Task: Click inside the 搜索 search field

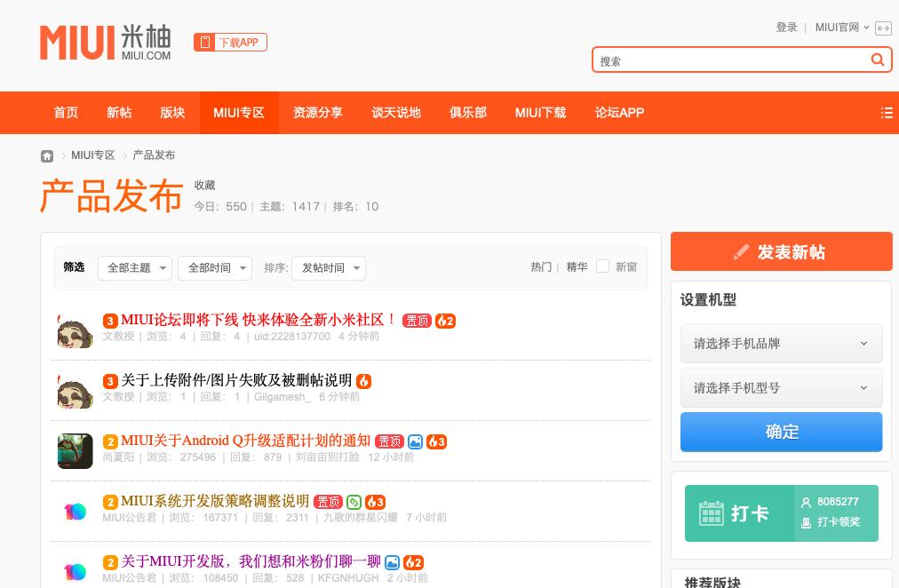Action: [728, 60]
